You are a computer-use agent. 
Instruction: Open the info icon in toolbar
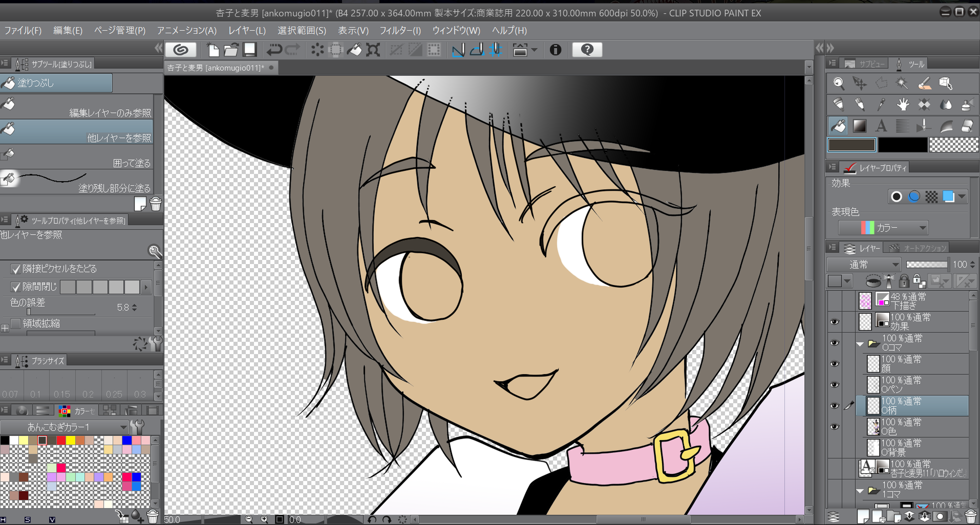(x=555, y=50)
